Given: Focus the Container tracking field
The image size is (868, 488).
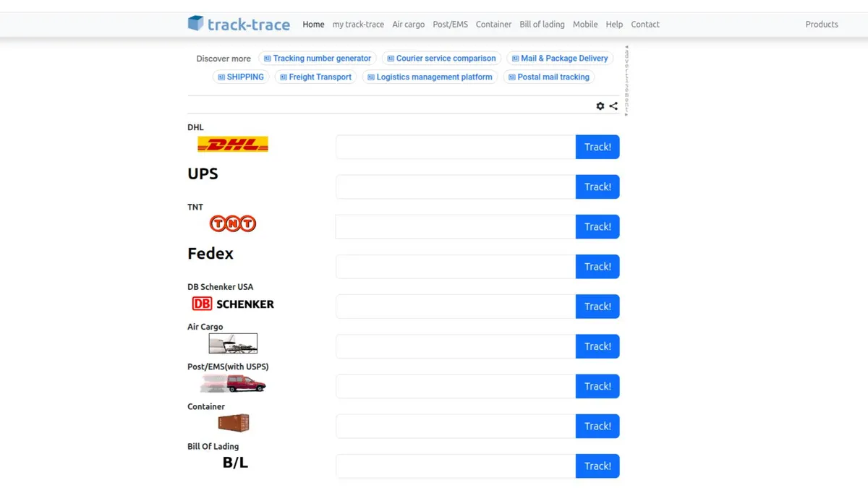Looking at the screenshot, I should [x=456, y=426].
